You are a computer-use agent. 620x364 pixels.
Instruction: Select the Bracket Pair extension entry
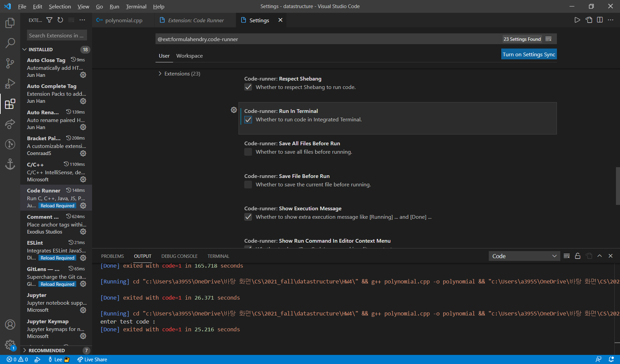click(x=56, y=146)
